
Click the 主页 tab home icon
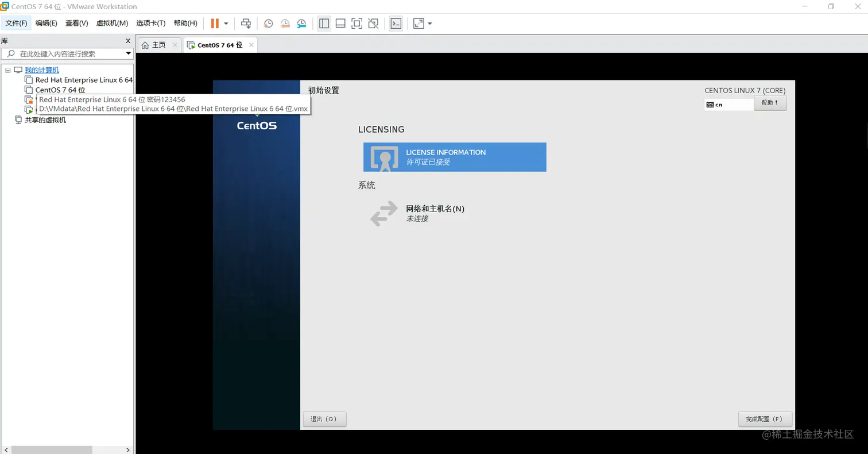(145, 45)
